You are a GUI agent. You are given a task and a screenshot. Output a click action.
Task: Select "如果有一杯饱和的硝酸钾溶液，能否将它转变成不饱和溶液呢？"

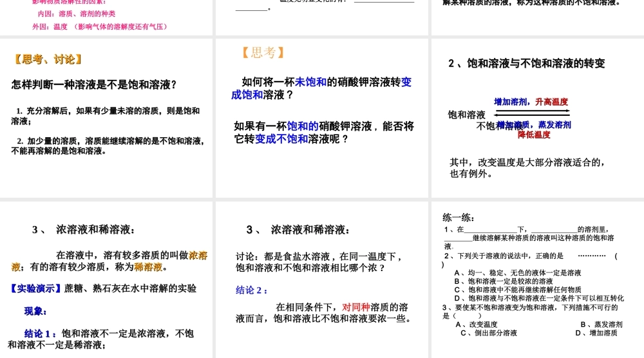click(324, 133)
